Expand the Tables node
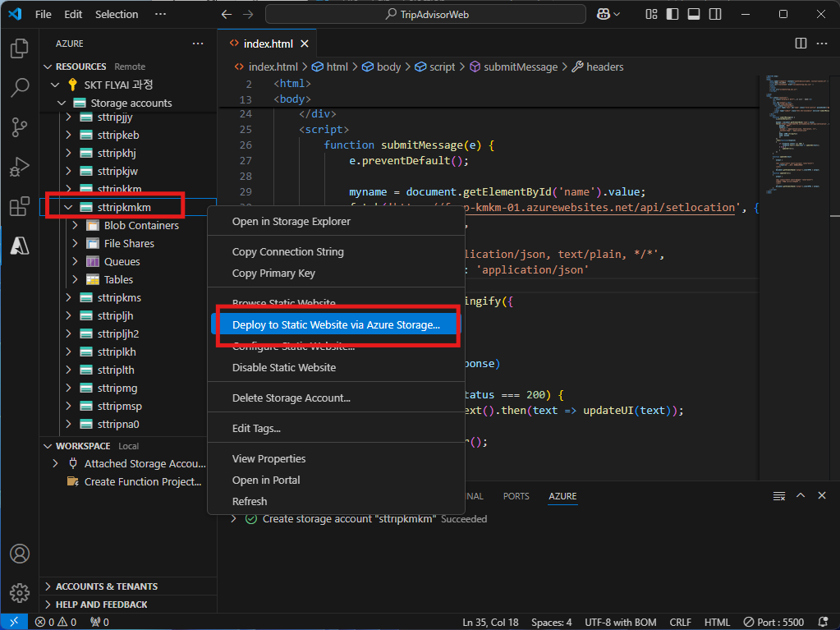Viewport: 840px width, 630px height. tap(75, 279)
